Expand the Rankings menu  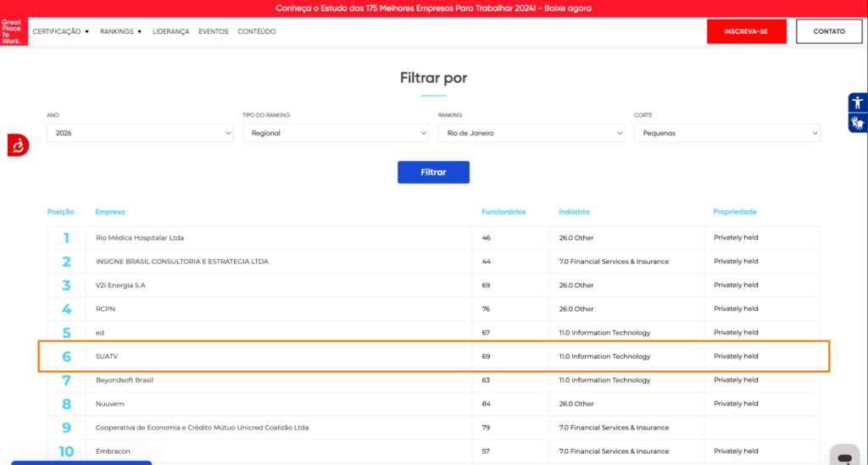pyautogui.click(x=120, y=31)
